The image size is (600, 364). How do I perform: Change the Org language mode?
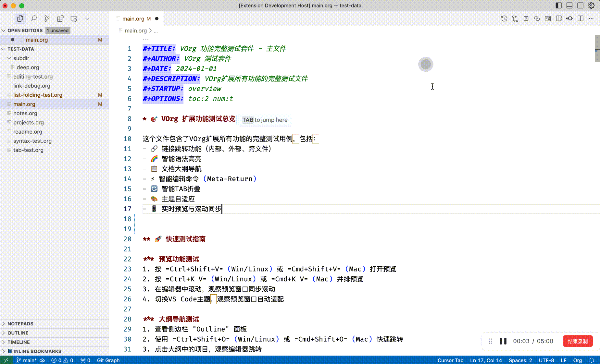pos(577,360)
